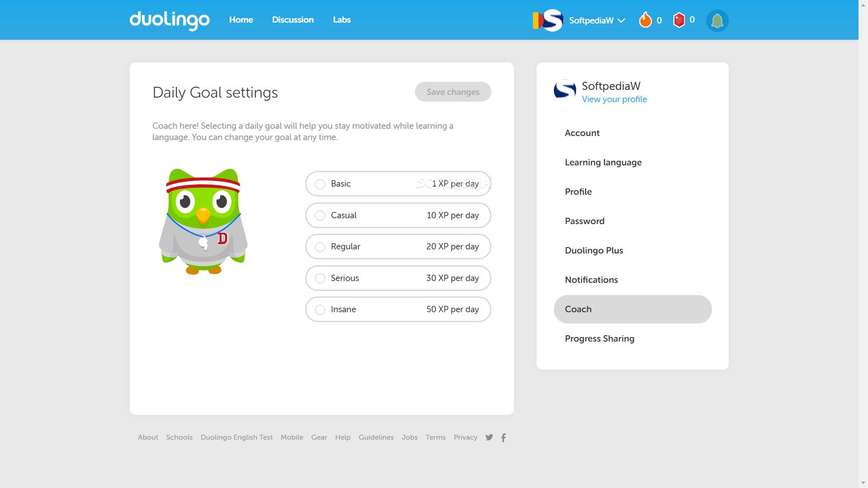Select the Regular 20 XP per day option

[x=320, y=246]
